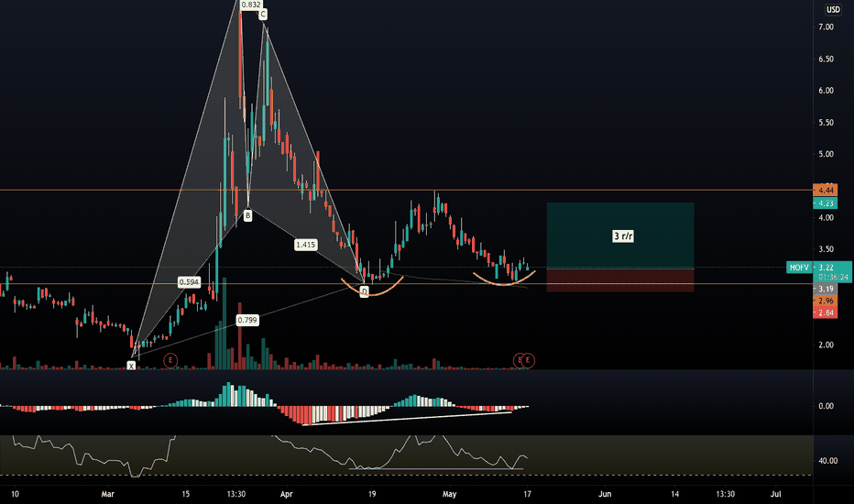The image size is (854, 504).
Task: Click the 7.00 price axis tick
Action: point(826,27)
